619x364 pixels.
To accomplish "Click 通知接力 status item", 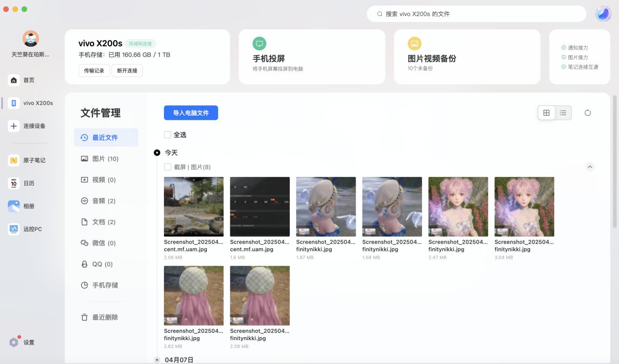I will pos(575,48).
